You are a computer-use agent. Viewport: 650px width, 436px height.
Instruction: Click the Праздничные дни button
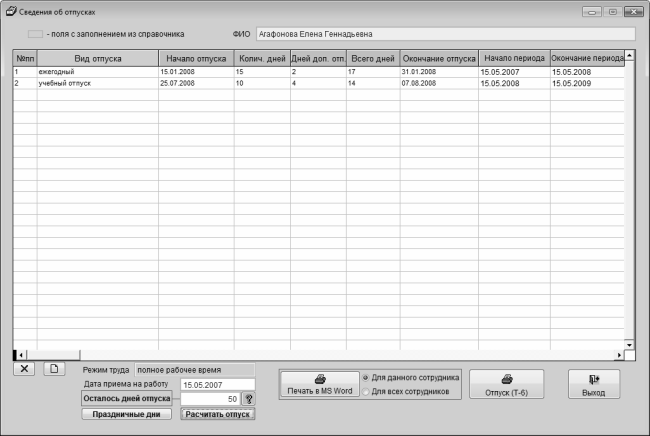pyautogui.click(x=126, y=414)
